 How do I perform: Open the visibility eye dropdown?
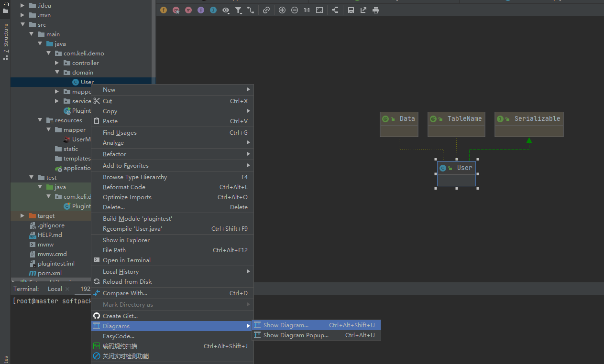point(226,10)
